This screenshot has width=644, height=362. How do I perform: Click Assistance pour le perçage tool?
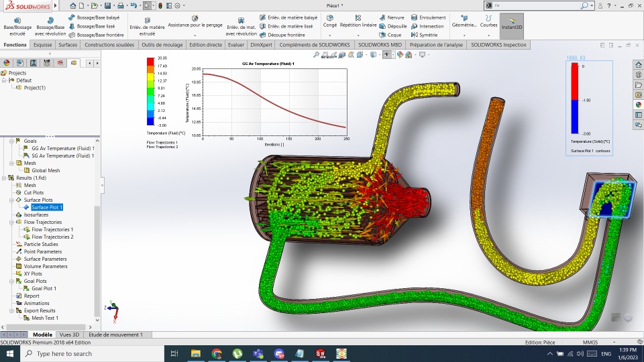pos(195,22)
